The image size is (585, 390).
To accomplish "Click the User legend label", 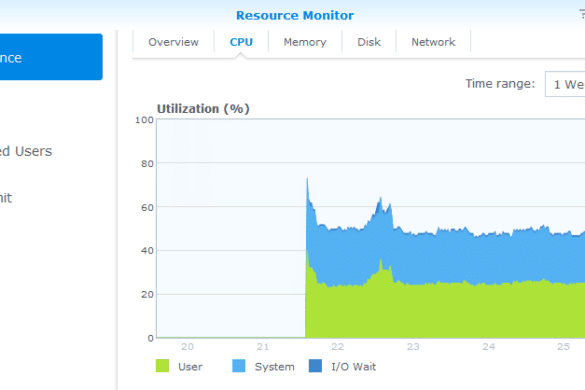I will (x=190, y=367).
